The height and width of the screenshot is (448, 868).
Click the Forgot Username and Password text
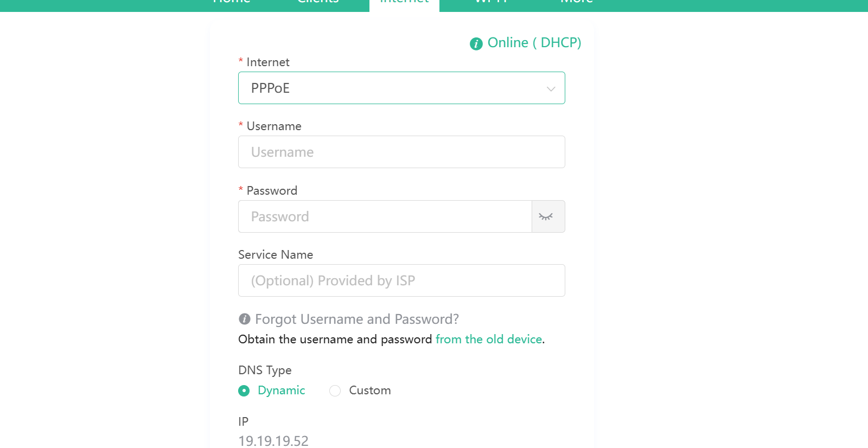356,319
